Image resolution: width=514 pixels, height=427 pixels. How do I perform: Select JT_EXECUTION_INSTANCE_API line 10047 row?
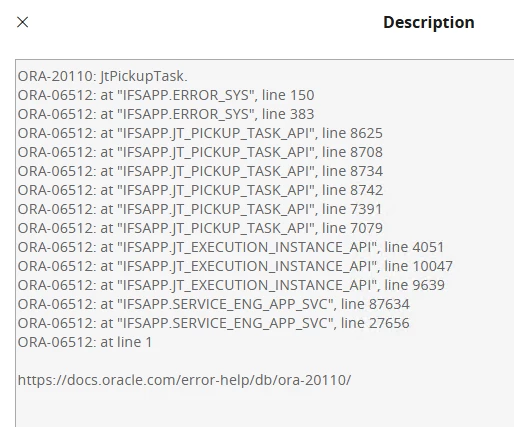coord(235,266)
